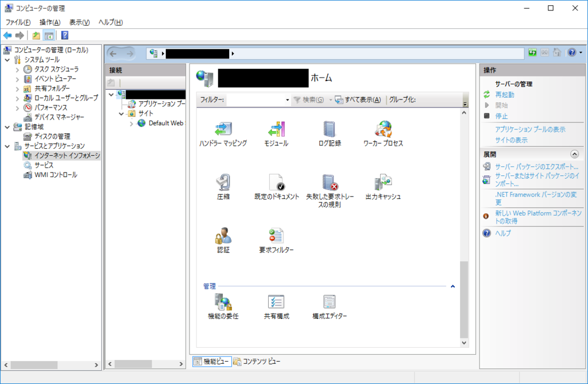Toggle the show/hide console tree toolbar icon
The image size is (588, 384).
point(49,35)
